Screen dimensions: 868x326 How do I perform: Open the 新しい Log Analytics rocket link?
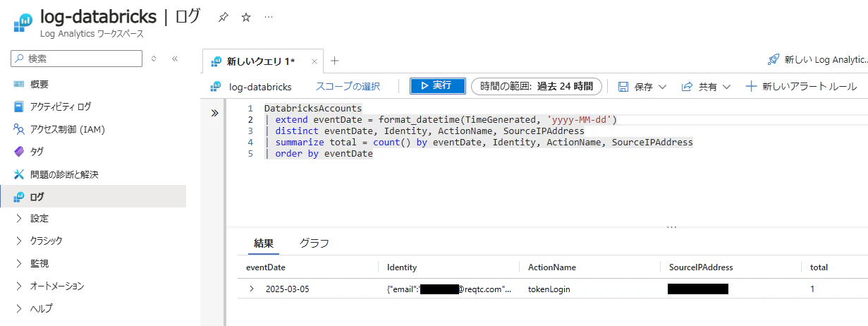pyautogui.click(x=817, y=60)
